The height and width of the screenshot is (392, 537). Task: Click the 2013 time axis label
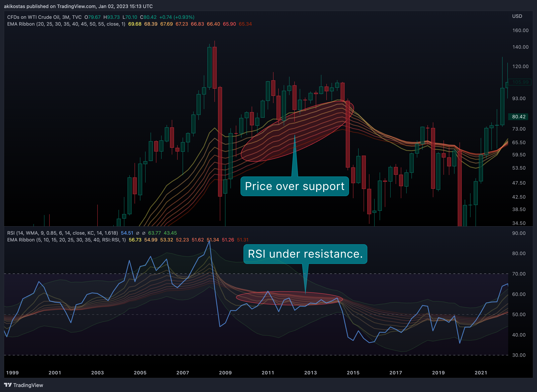[x=310, y=373]
